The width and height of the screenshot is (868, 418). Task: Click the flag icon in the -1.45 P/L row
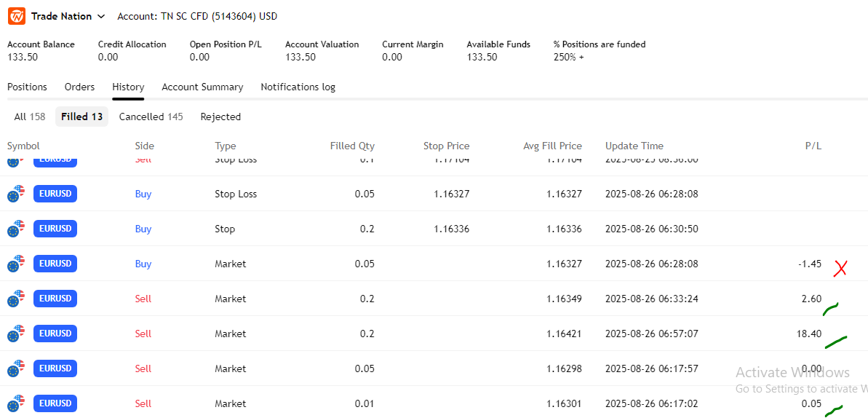[16, 264]
